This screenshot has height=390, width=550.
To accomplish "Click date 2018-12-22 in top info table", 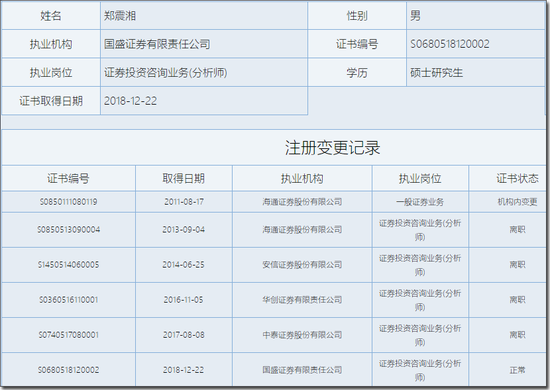I will pyautogui.click(x=130, y=101).
